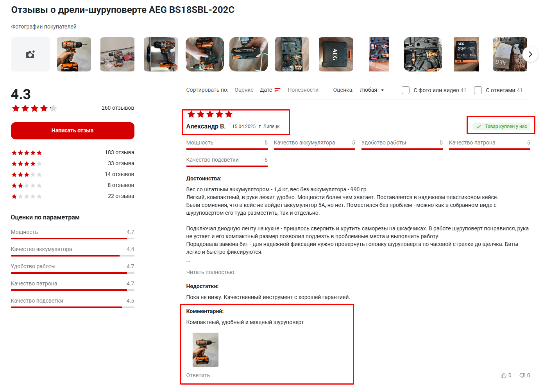Click the add photo camera icon
Screen dimensions: 560x392
[30, 54]
